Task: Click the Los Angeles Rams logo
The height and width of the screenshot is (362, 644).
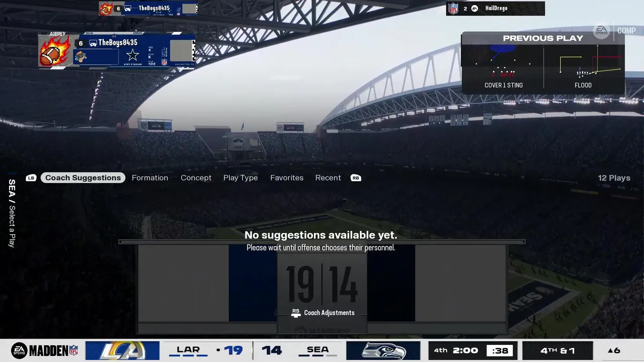Action: point(122,350)
